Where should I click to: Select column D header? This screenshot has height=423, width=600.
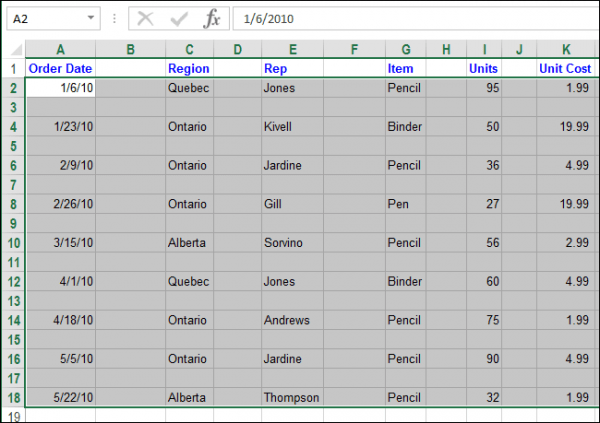tap(238, 49)
